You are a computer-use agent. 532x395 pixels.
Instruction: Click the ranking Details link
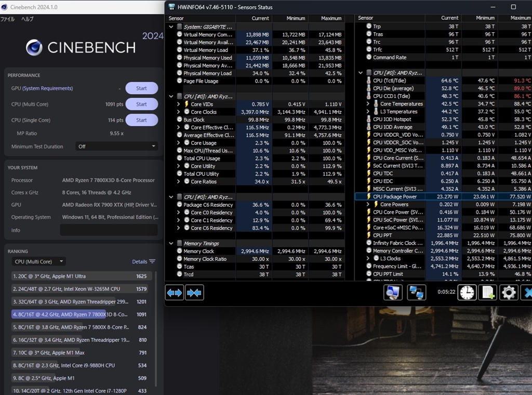pyautogui.click(x=139, y=261)
